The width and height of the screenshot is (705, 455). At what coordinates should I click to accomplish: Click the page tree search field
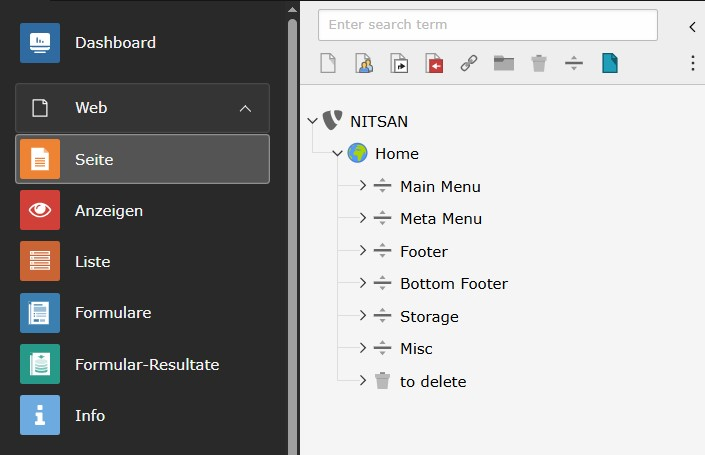point(487,25)
